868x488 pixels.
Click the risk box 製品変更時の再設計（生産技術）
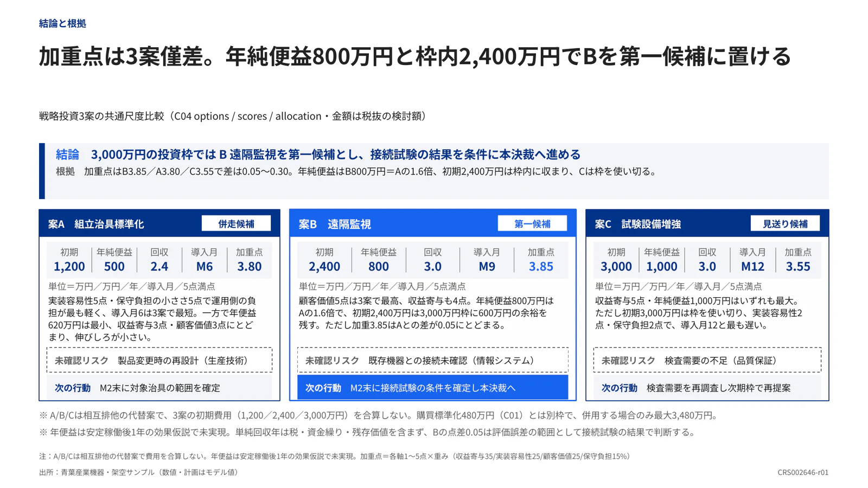[159, 360]
